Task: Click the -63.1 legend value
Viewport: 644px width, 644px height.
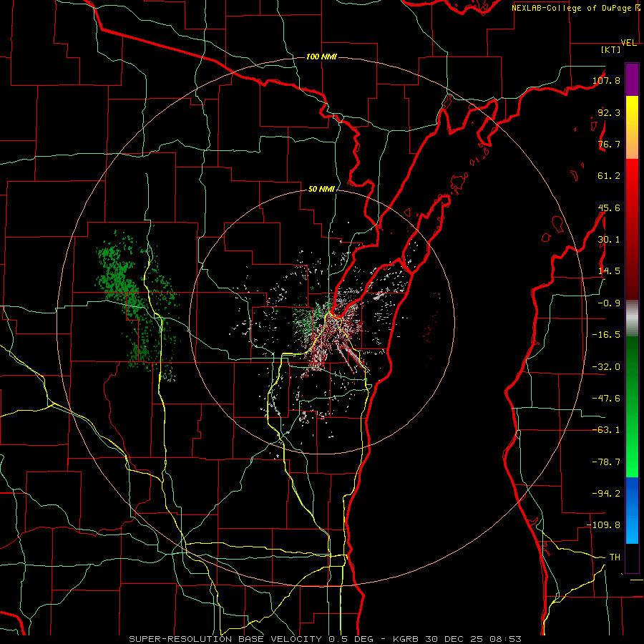Action: click(606, 430)
